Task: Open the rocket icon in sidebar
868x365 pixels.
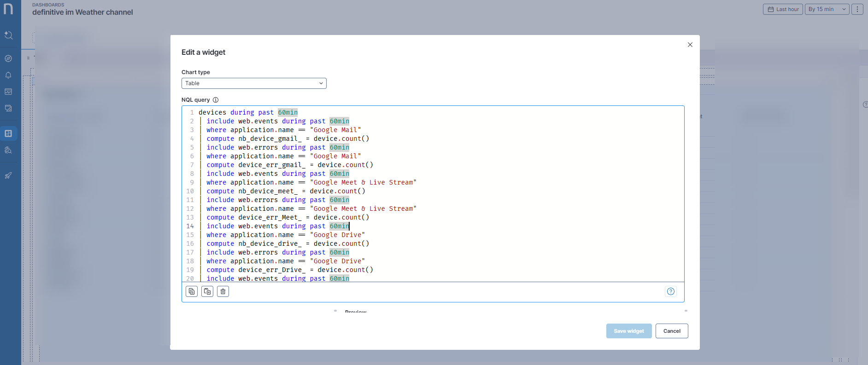Action: 8,175
